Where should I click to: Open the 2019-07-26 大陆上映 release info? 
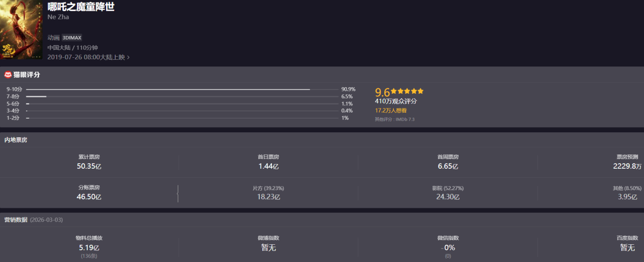(86, 57)
